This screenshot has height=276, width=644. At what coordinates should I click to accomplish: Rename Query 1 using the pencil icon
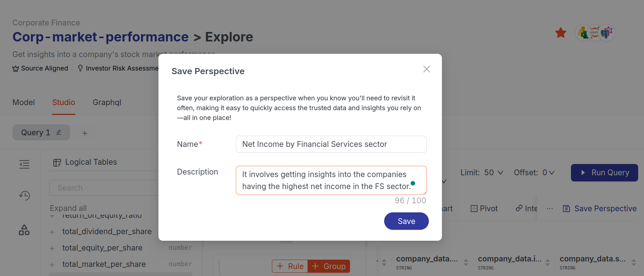point(59,132)
